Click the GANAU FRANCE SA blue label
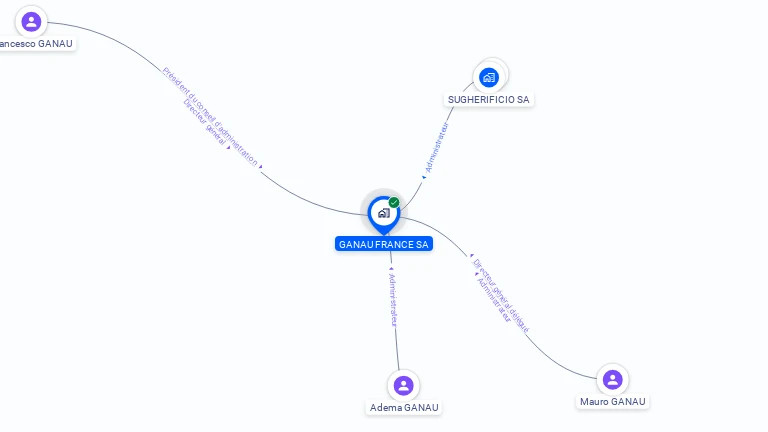The image size is (768, 432). [384, 244]
